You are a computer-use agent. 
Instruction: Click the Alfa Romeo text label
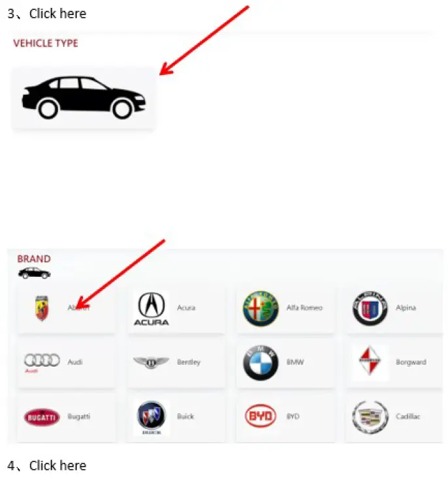point(304,307)
